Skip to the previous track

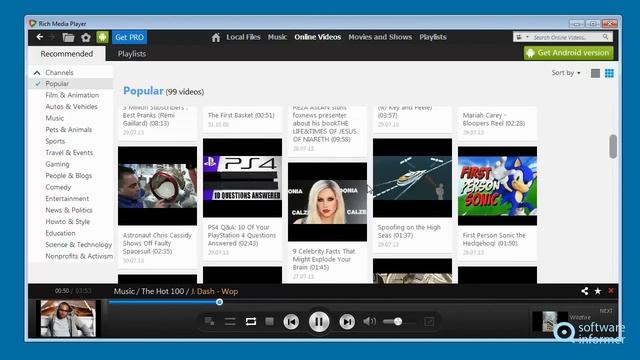pyautogui.click(x=291, y=322)
